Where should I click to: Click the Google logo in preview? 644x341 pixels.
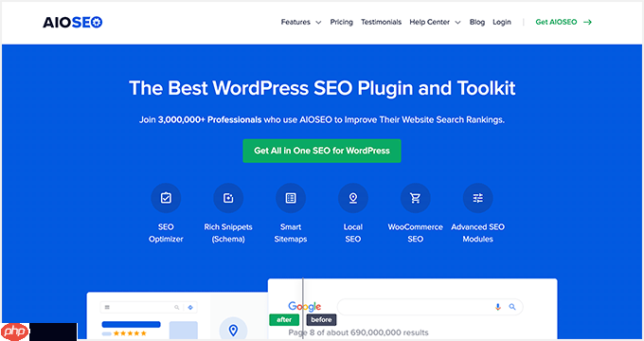pyautogui.click(x=305, y=307)
